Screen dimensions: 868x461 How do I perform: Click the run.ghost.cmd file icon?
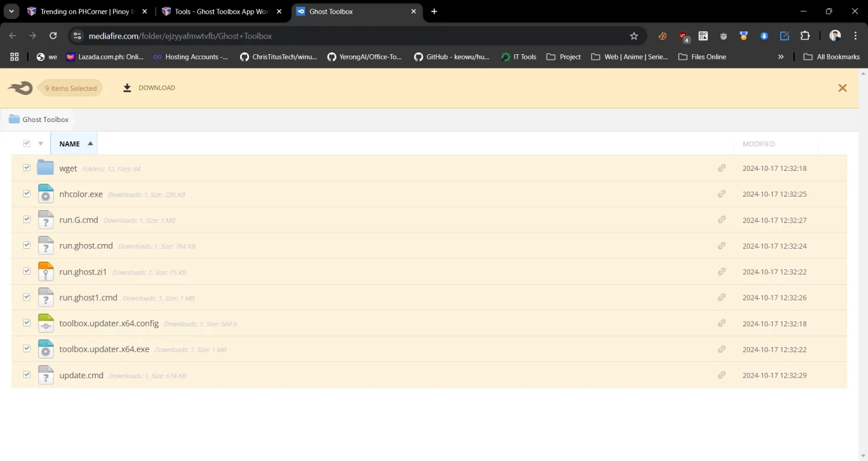(x=45, y=245)
